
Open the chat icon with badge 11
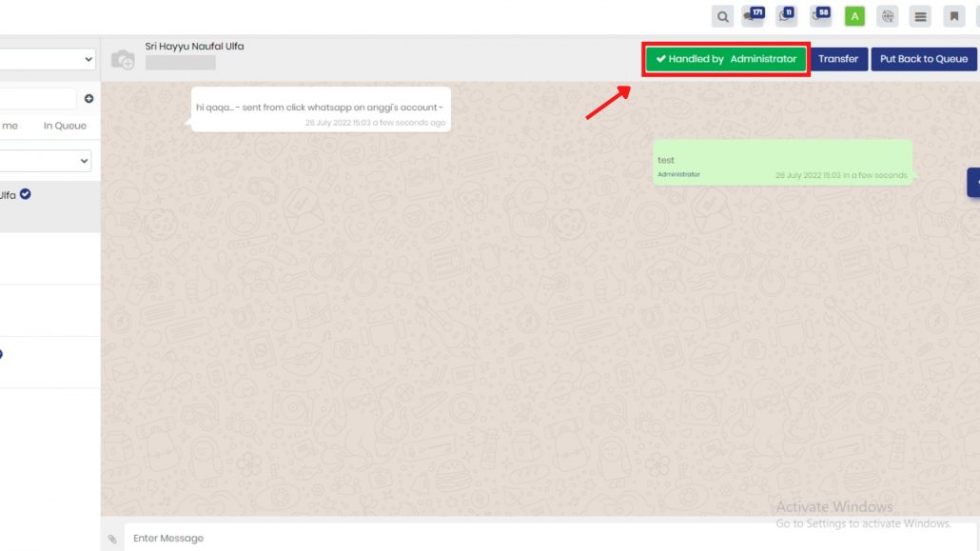(x=786, y=16)
